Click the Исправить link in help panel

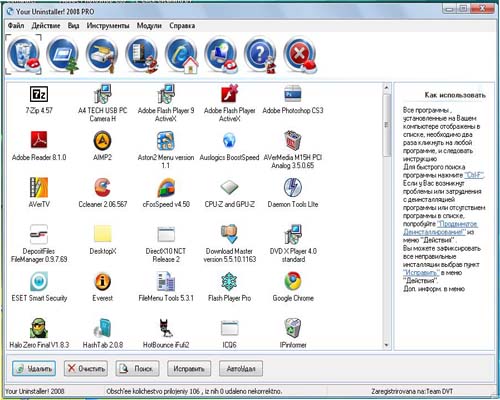pos(421,273)
